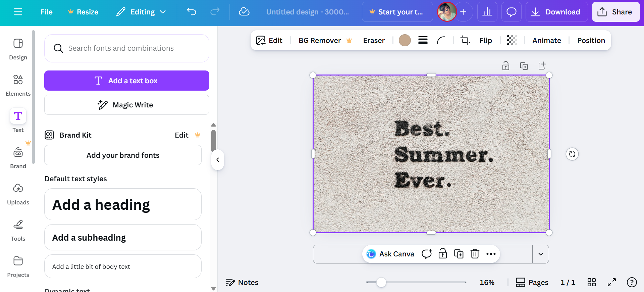Click the design title field
The image size is (644, 292).
pyautogui.click(x=308, y=12)
